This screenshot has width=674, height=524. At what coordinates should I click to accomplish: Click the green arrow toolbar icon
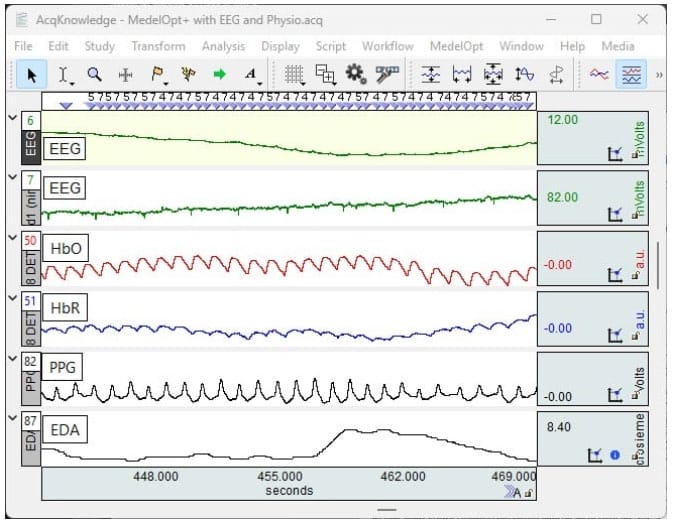[x=220, y=74]
